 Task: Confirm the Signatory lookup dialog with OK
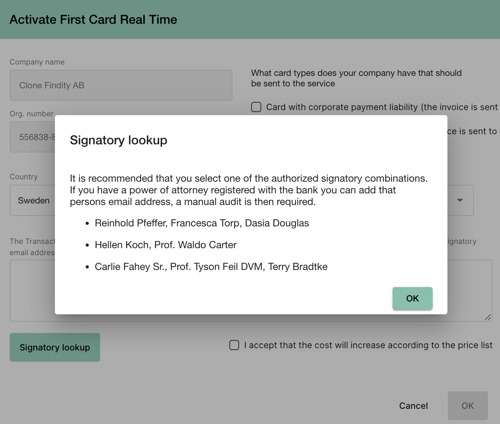click(412, 298)
